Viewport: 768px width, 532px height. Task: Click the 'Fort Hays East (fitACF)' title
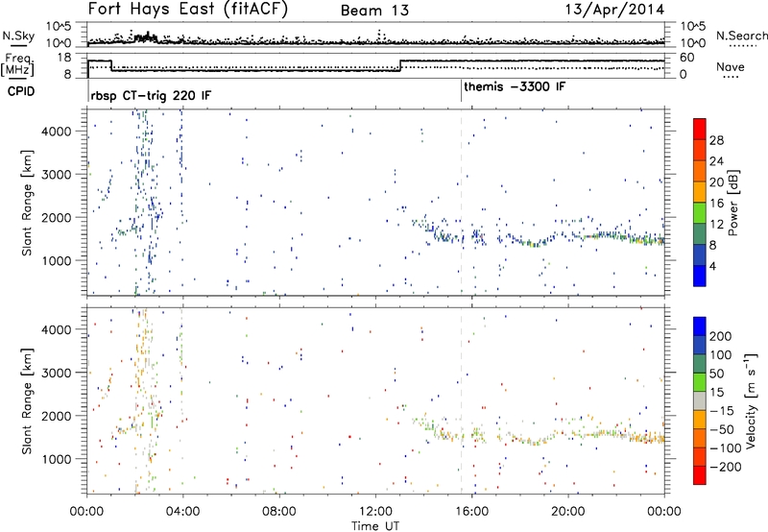187,10
